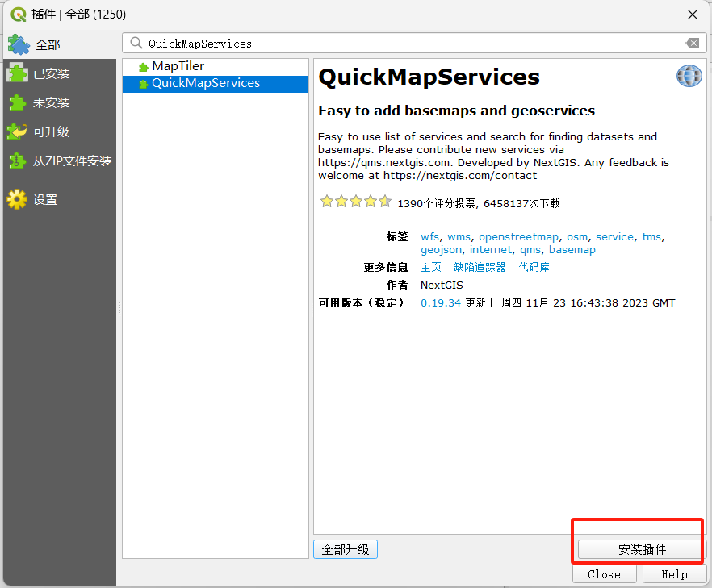
Task: Click the 'Easy to add basemaps and geoservices' subtitle
Action: tap(456, 111)
